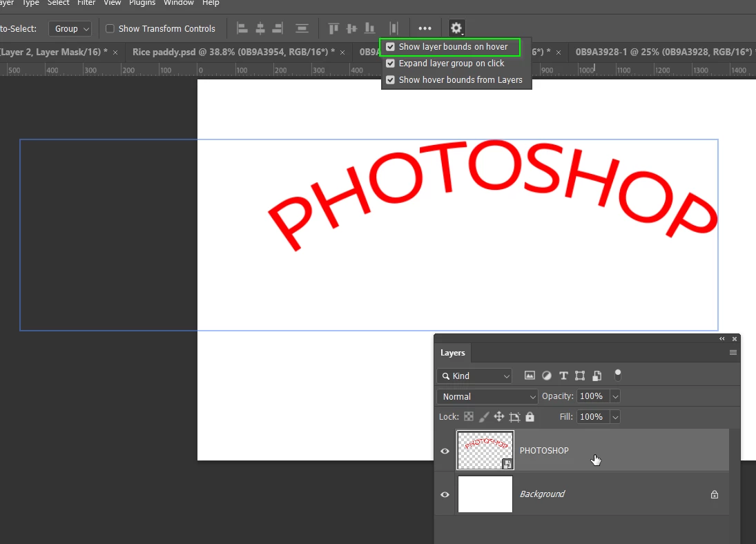The height and width of the screenshot is (544, 756).
Task: Switch to Rice paddy.psd document tab
Action: 233,52
